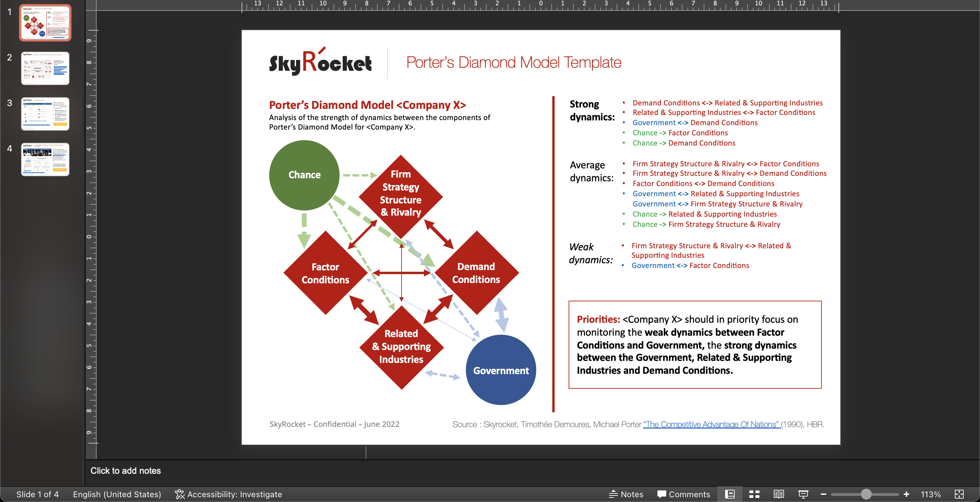Select slide 2 thumbnail
The width and height of the screenshot is (980, 502).
(45, 68)
